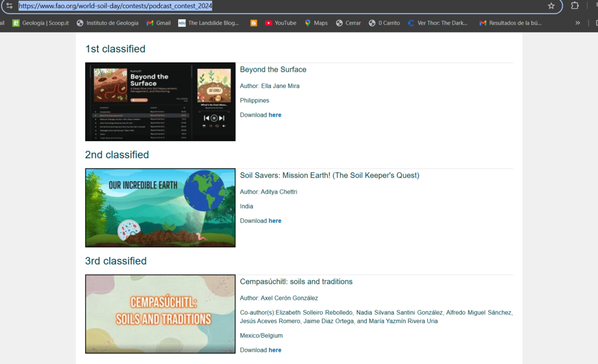The width and height of the screenshot is (598, 364).
Task: Open Cempasúchitl soils and traditions thumbnail
Action: (160, 314)
